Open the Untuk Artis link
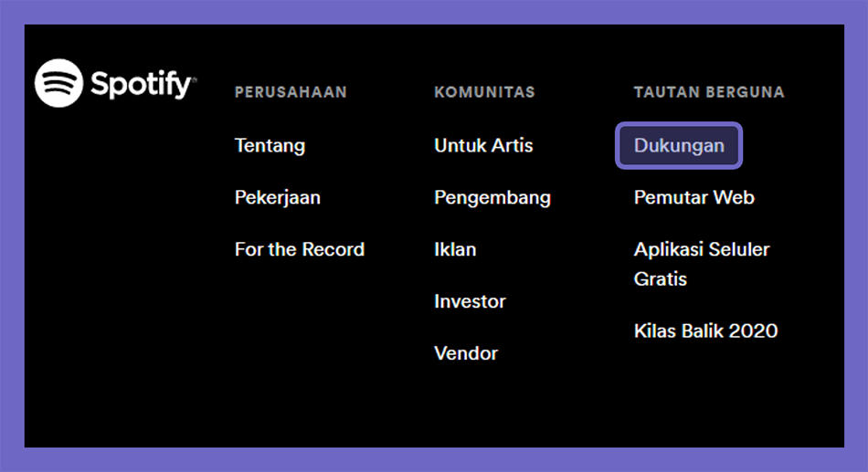This screenshot has height=472, width=868. point(483,145)
